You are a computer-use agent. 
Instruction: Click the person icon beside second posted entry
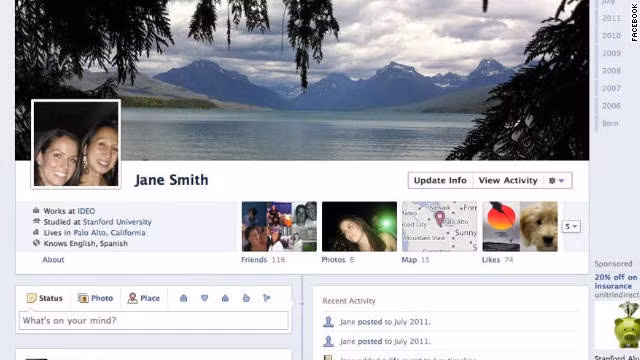point(328,341)
